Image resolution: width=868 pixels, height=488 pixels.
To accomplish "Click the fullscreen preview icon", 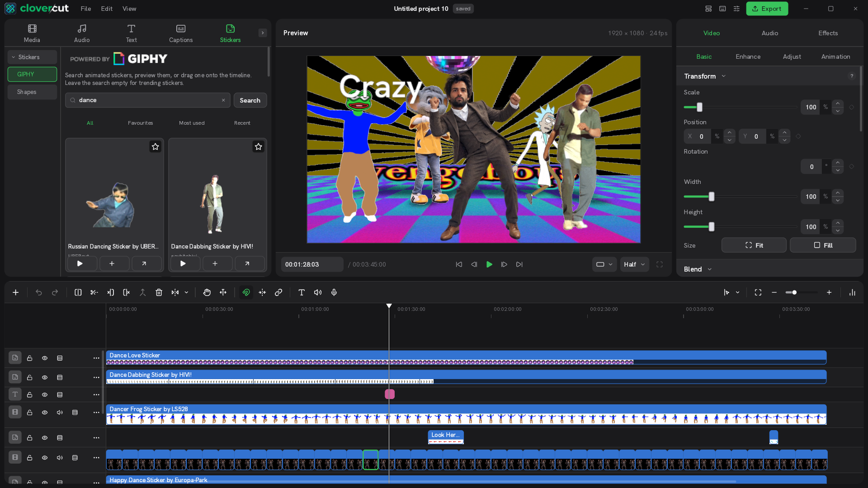I will tap(660, 264).
